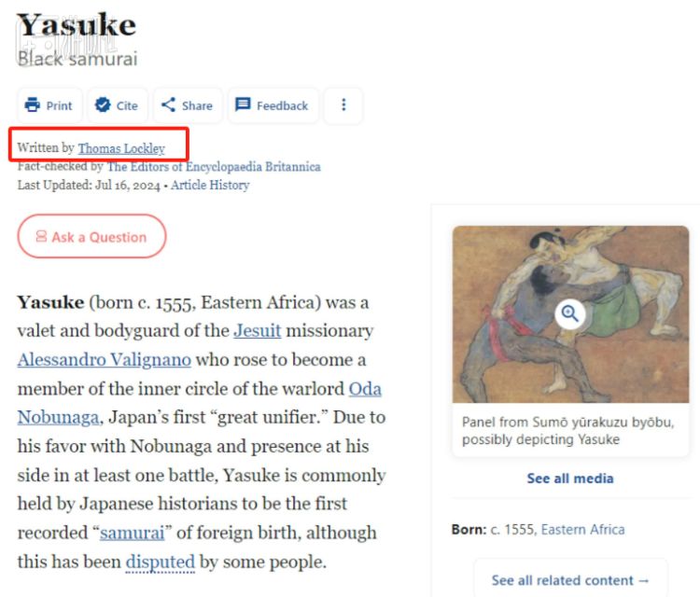Click the Share button
700x597 pixels.
pyautogui.click(x=187, y=105)
